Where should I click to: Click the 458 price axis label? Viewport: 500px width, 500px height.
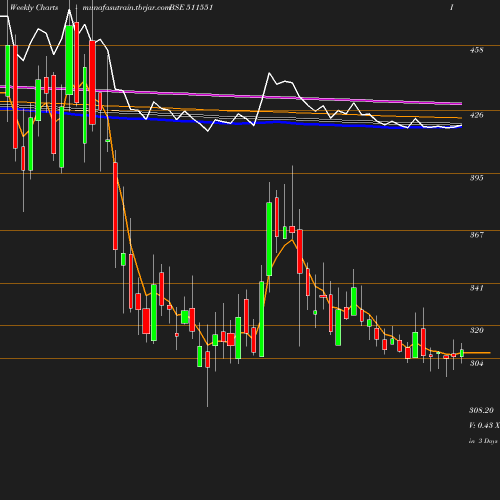click(x=476, y=50)
